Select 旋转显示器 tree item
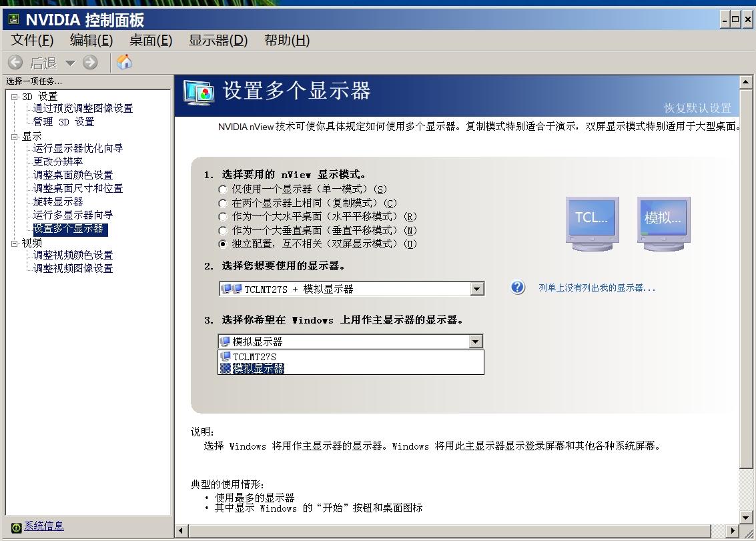The width and height of the screenshot is (756, 541). pos(58,201)
